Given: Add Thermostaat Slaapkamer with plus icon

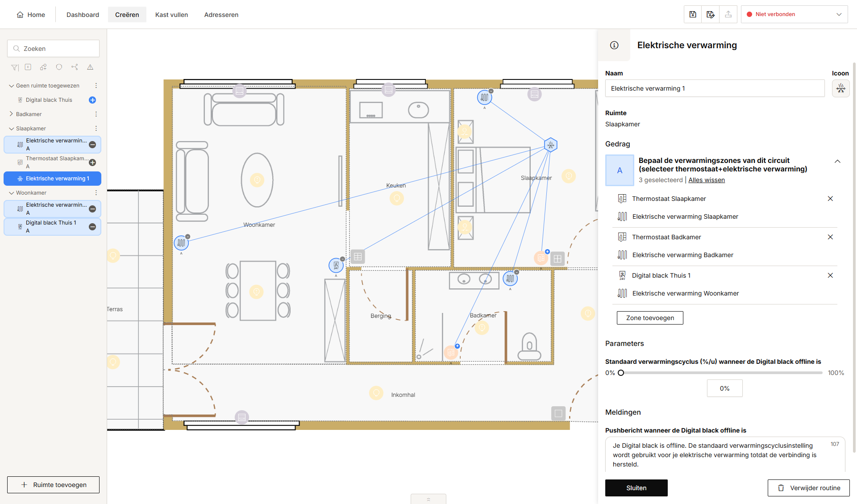Looking at the screenshot, I should coord(92,162).
